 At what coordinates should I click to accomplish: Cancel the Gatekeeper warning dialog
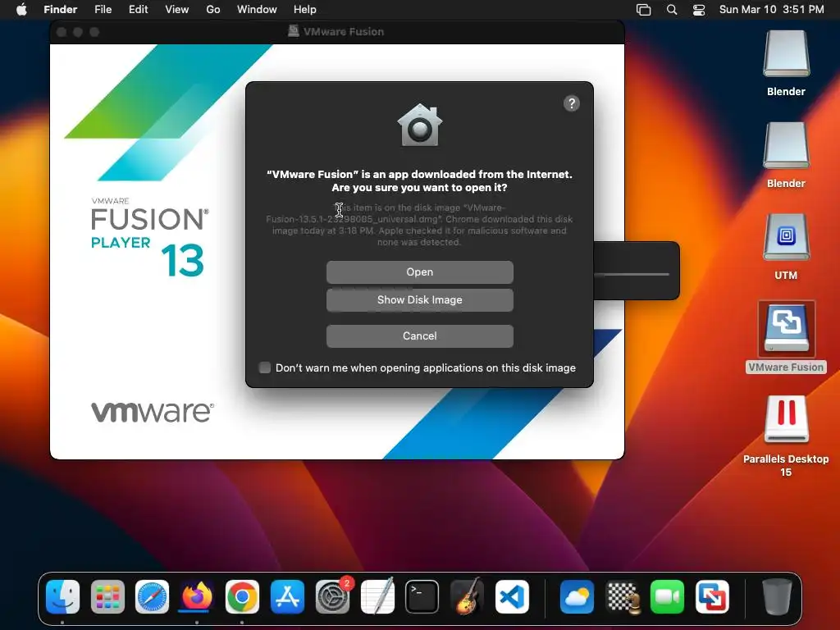(x=419, y=336)
